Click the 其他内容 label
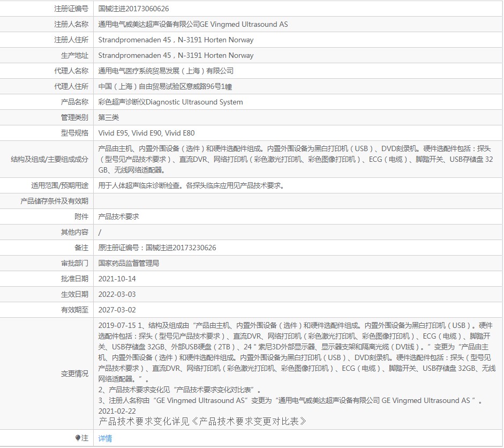This screenshot has height=448, width=504. click(x=74, y=232)
